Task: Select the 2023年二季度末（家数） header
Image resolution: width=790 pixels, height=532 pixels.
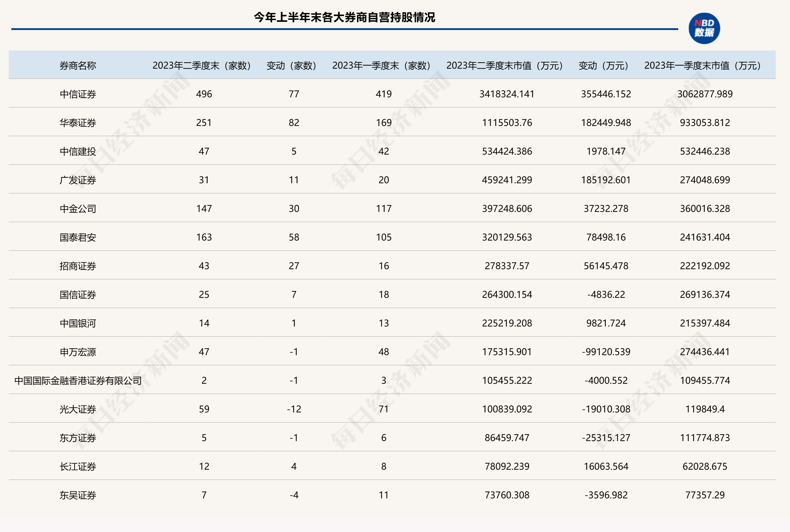Action: coord(204,65)
